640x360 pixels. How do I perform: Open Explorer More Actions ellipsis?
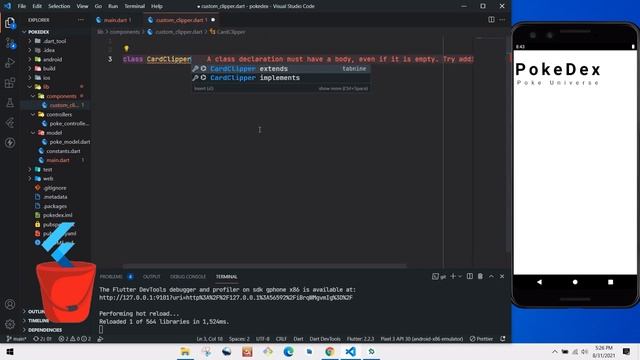click(x=81, y=20)
